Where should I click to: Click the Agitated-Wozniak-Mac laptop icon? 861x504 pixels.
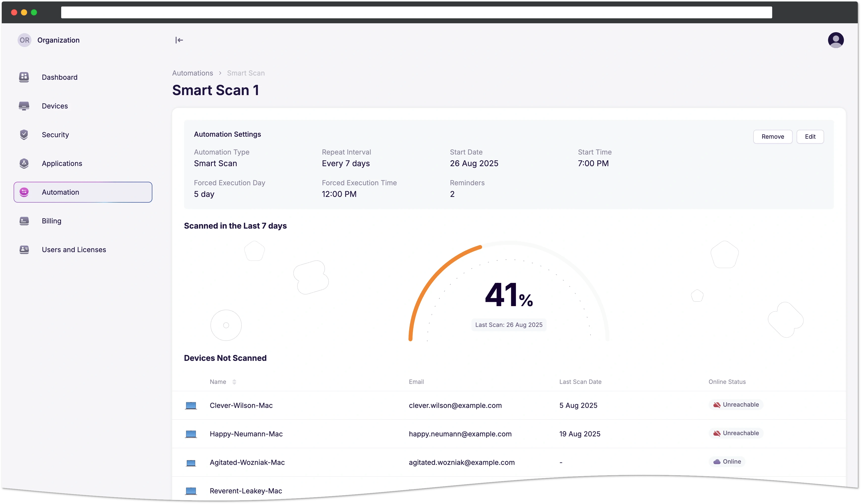click(191, 463)
